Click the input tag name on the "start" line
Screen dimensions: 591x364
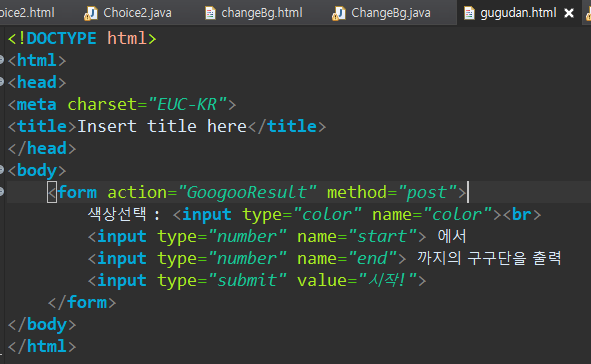122,237
